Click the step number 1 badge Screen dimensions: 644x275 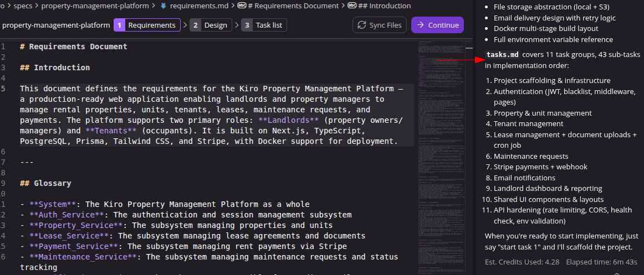[119, 25]
